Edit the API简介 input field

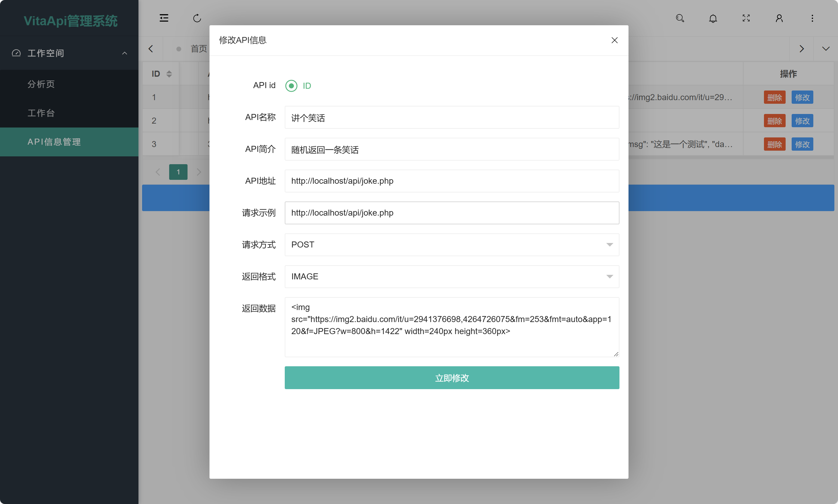(452, 149)
